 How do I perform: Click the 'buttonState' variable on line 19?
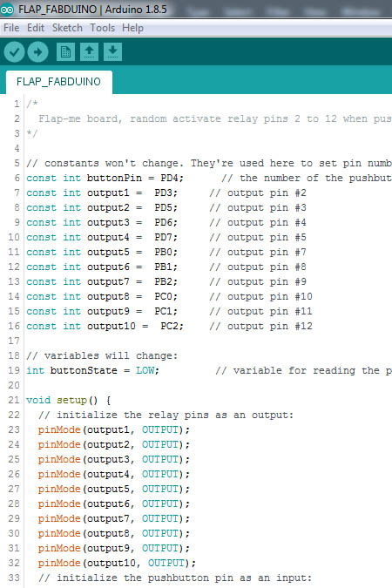click(x=84, y=370)
